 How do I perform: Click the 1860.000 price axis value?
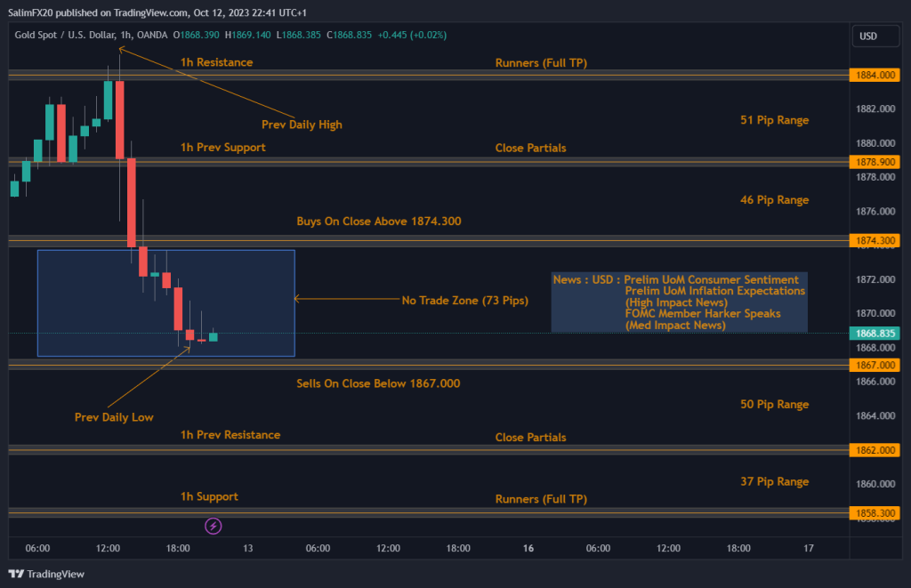(875, 484)
